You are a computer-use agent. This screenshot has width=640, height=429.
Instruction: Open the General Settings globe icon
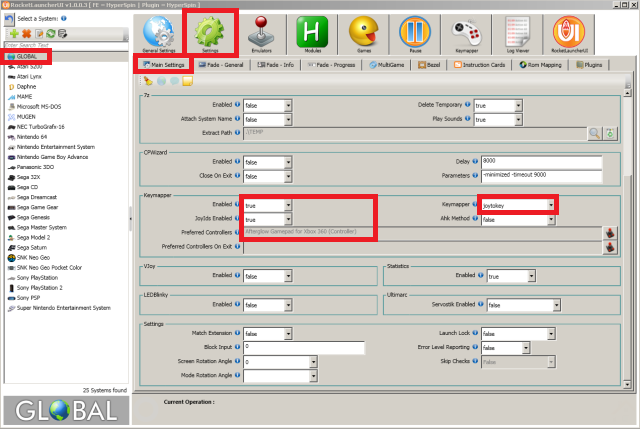click(159, 32)
